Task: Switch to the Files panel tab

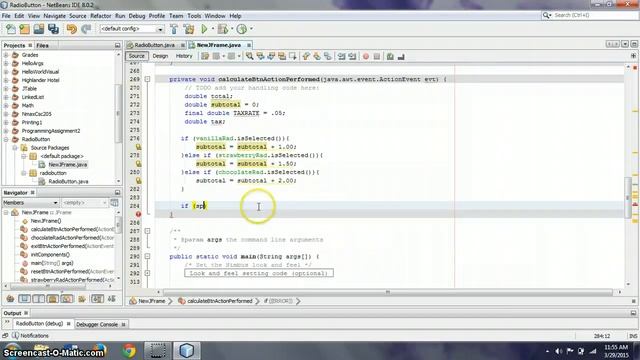Action: coord(42,45)
